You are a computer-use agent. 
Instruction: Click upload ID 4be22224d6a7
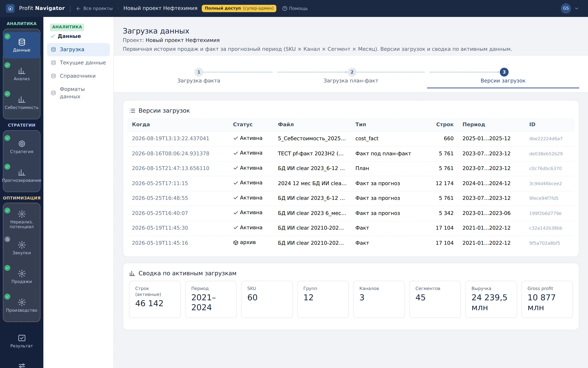[x=546, y=139]
